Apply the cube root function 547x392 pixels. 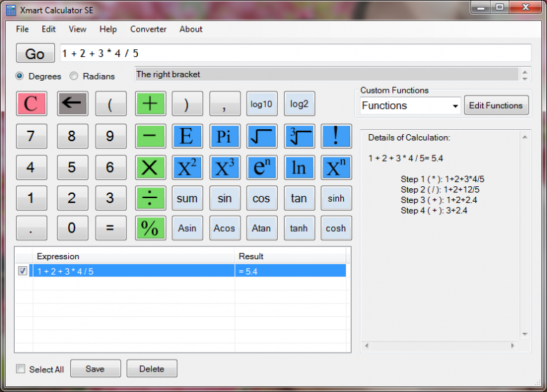click(300, 136)
